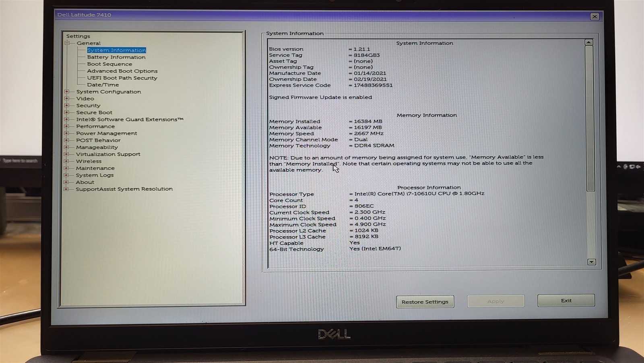644x363 pixels.
Task: Select the System Configuration label
Action: 109,92
